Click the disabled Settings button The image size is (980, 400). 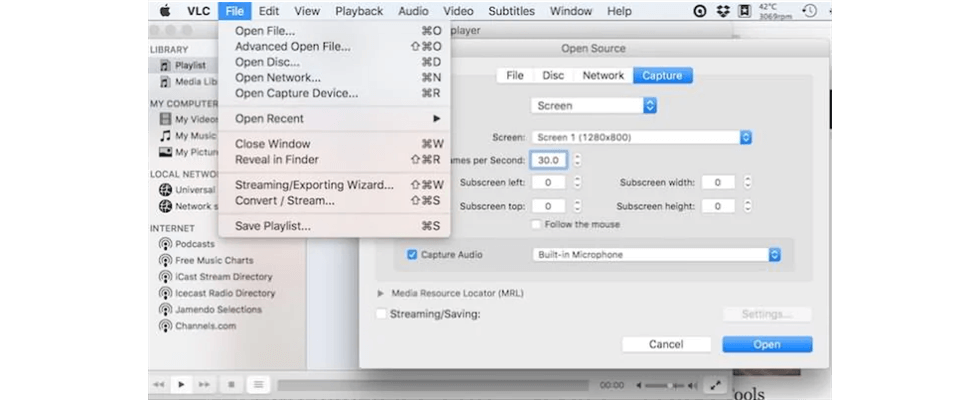pyautogui.click(x=767, y=314)
